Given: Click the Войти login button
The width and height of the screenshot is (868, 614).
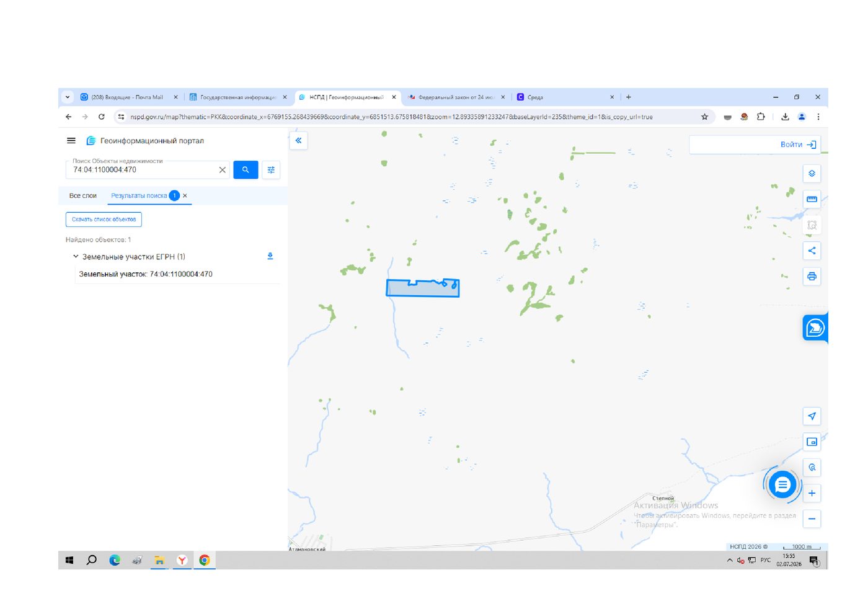Looking at the screenshot, I should (798, 145).
